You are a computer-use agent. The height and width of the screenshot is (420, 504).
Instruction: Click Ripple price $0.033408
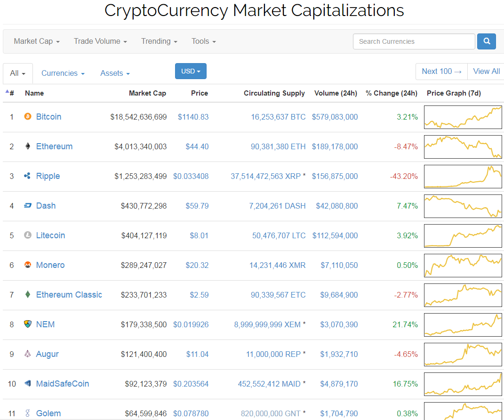tap(191, 176)
